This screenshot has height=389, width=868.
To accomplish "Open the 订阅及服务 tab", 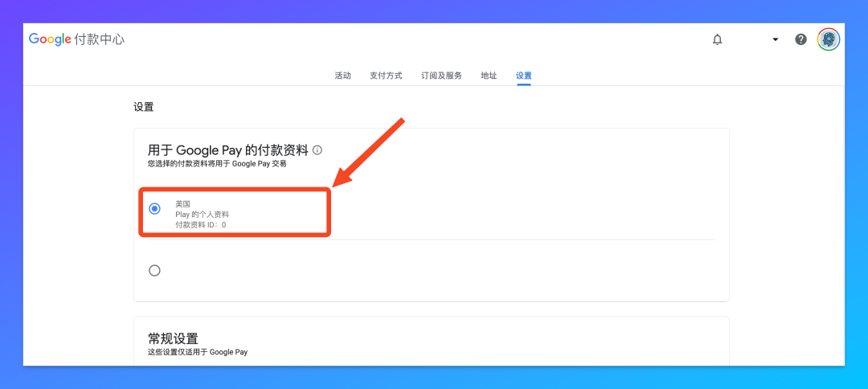I will click(x=441, y=76).
